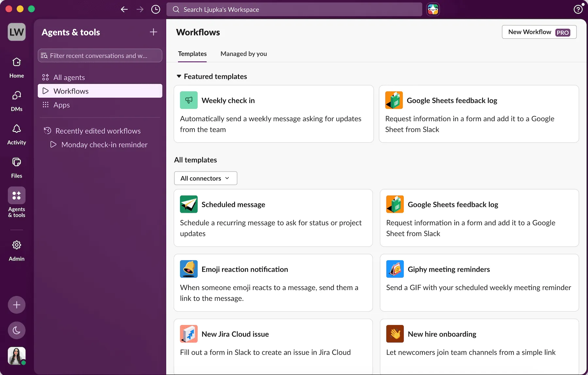Select Agents & tools in the sidebar
The image size is (588, 375).
pyautogui.click(x=17, y=202)
